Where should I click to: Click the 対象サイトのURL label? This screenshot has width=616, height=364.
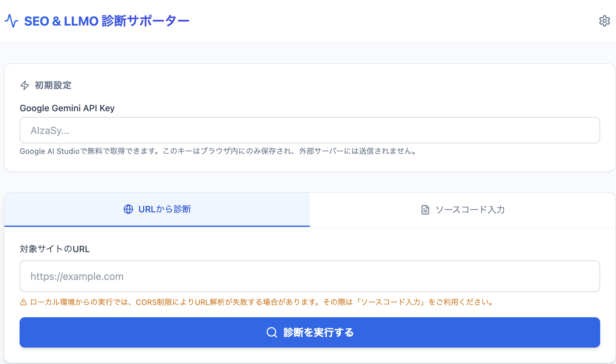click(54, 249)
